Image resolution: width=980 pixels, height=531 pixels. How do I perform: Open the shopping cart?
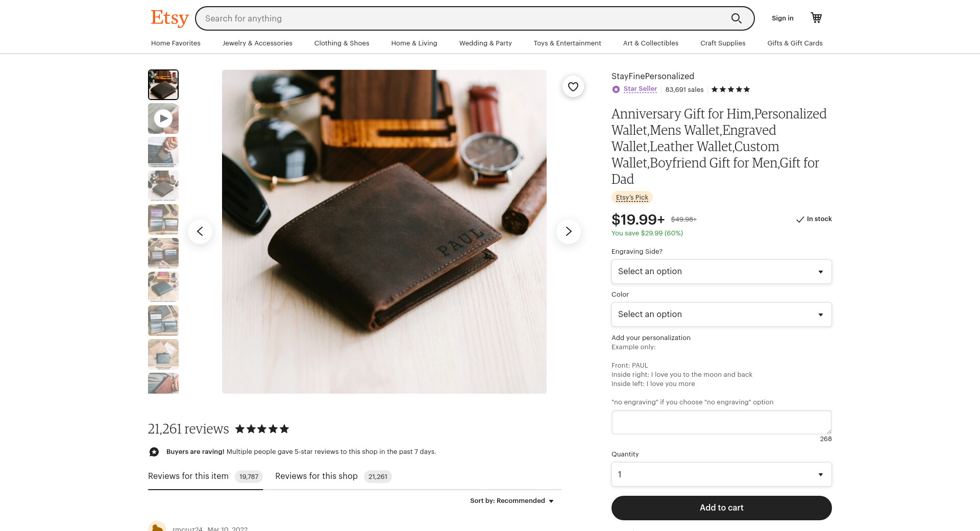tap(816, 18)
